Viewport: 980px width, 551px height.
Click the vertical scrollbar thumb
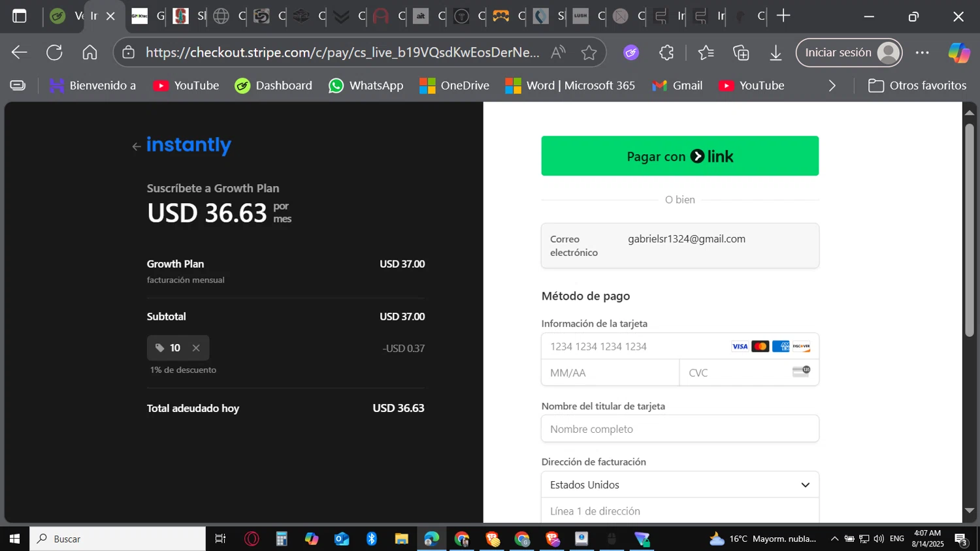click(x=970, y=230)
